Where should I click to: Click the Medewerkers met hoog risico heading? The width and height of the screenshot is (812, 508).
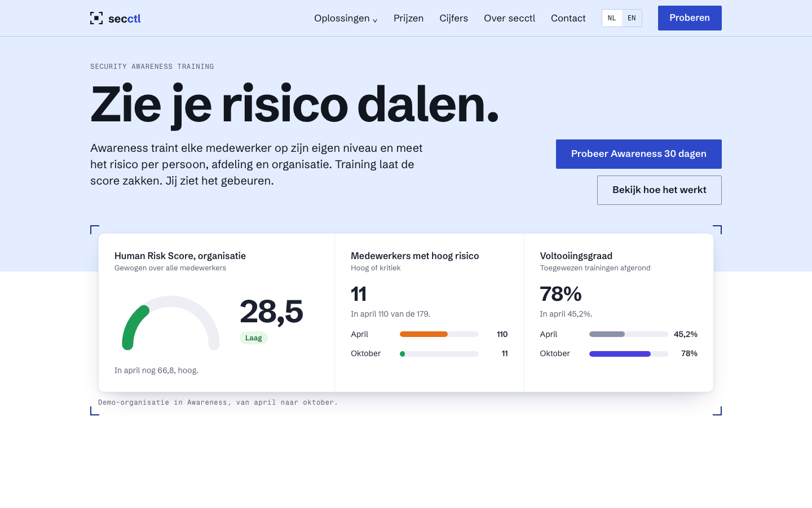coord(415,256)
